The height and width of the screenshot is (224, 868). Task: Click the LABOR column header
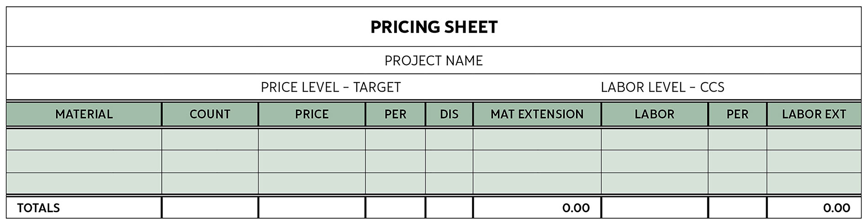(x=654, y=114)
